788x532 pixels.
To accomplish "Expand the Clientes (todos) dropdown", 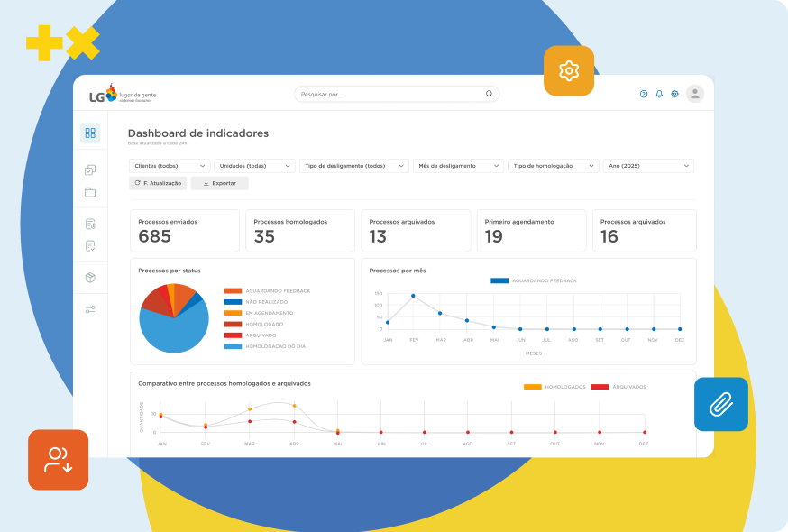I will point(170,166).
